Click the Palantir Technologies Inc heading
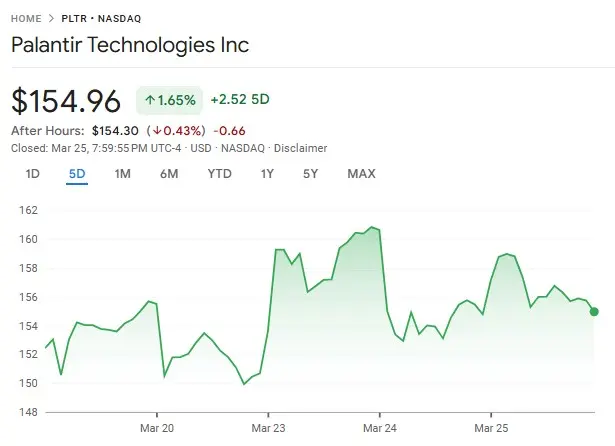Viewport: 615px width, 446px height. tap(130, 46)
